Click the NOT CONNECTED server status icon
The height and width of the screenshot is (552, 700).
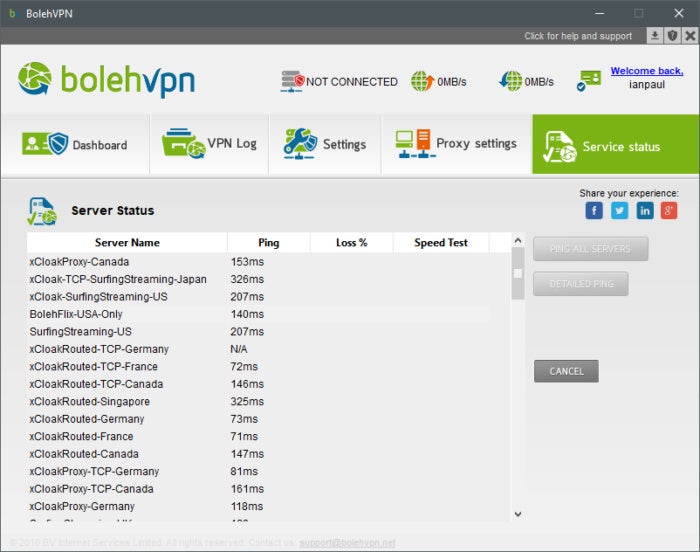coord(292,81)
